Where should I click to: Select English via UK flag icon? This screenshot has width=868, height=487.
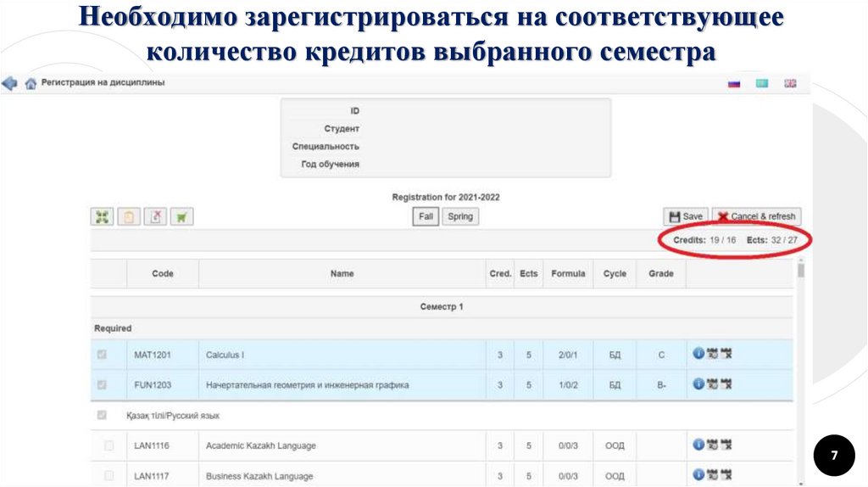[790, 83]
